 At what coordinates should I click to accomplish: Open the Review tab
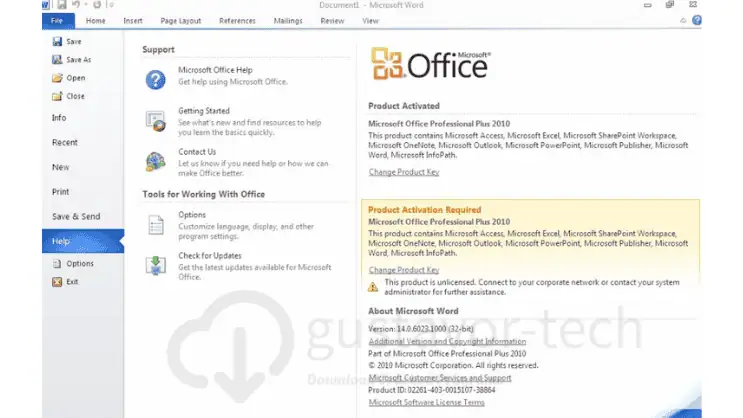332,21
